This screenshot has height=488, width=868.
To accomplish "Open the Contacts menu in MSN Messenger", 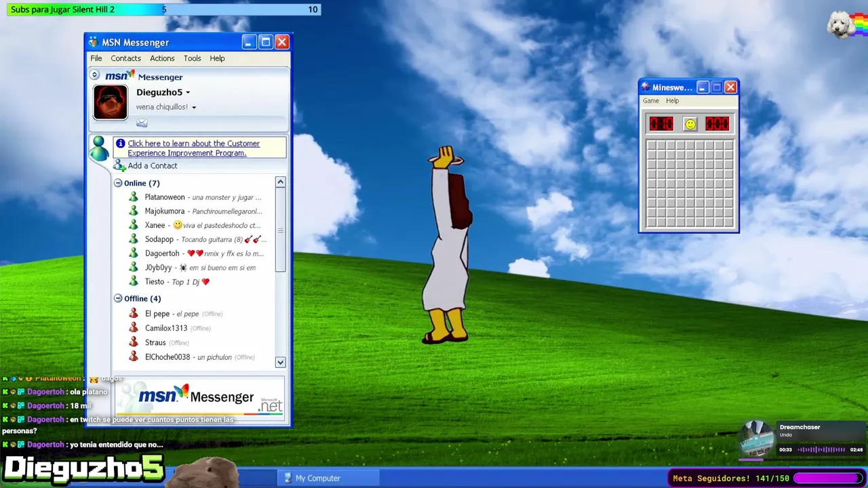I will point(126,58).
